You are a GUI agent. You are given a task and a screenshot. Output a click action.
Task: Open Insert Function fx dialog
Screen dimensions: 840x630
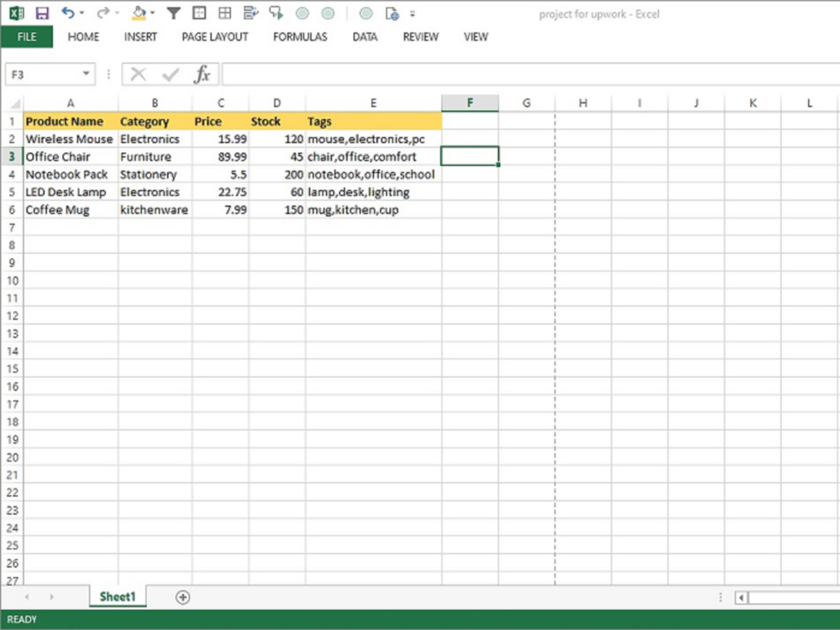202,75
